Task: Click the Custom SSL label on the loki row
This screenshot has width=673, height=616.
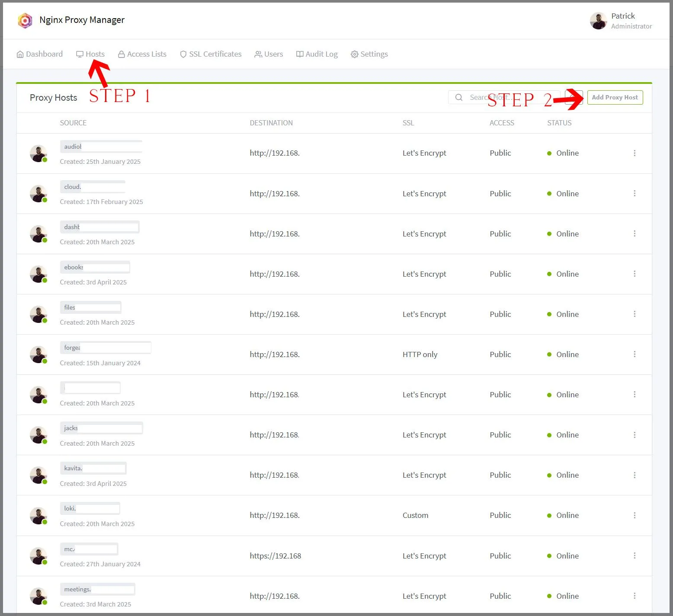Action: (415, 515)
